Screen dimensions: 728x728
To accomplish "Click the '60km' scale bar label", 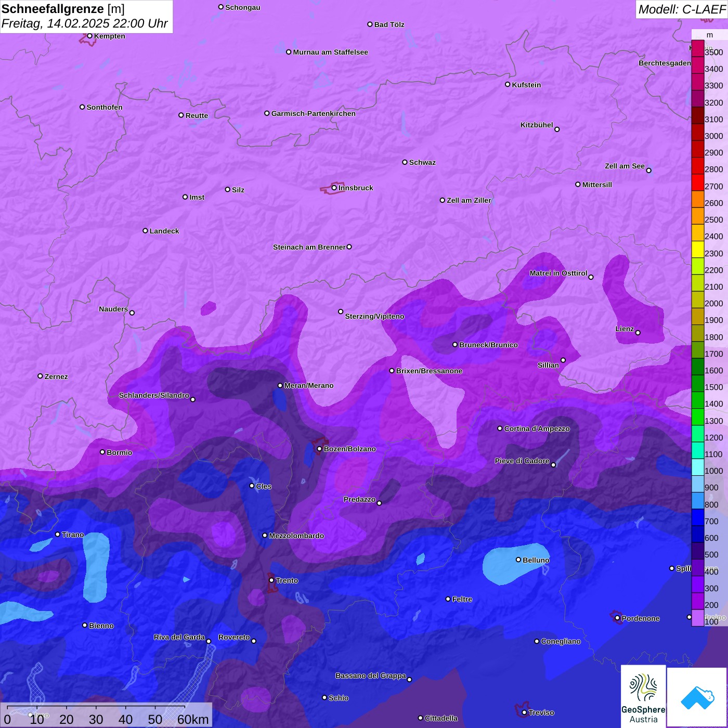I will click(x=193, y=719).
